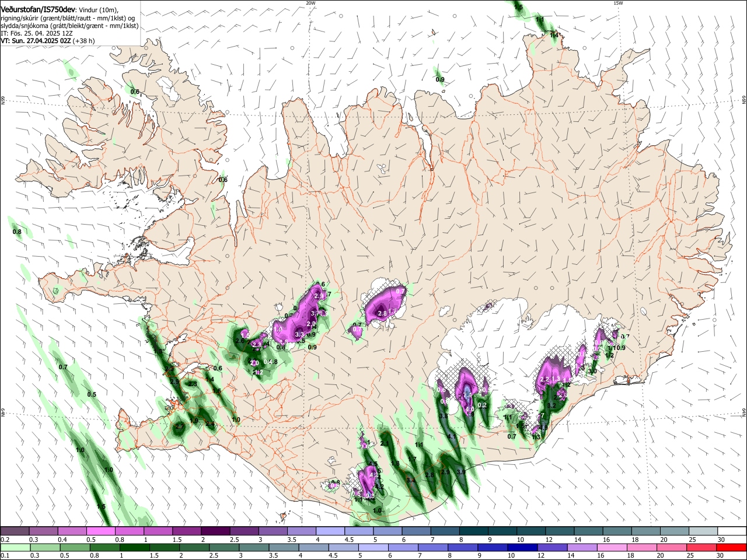Click the 0.9 value off the north coast
Image resolution: width=747 pixels, height=560 pixels.
tap(440, 80)
